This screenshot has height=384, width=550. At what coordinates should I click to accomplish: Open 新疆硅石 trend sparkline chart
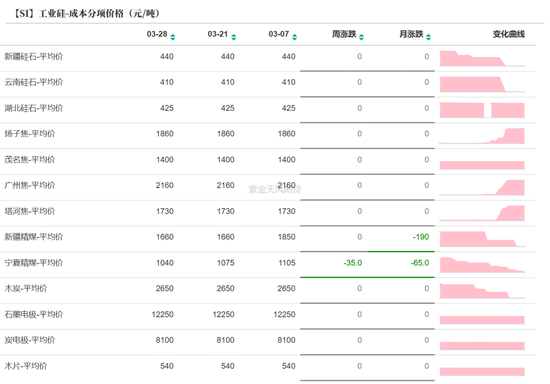click(x=482, y=58)
